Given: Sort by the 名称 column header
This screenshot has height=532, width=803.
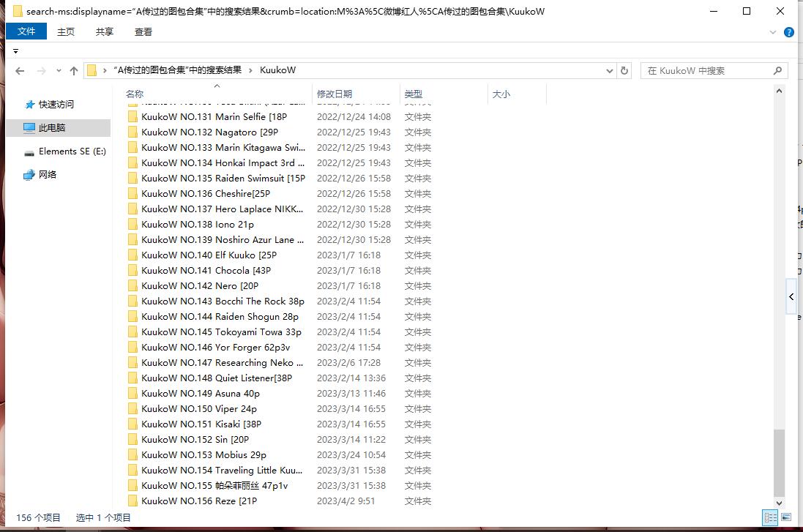Looking at the screenshot, I should tap(217, 94).
